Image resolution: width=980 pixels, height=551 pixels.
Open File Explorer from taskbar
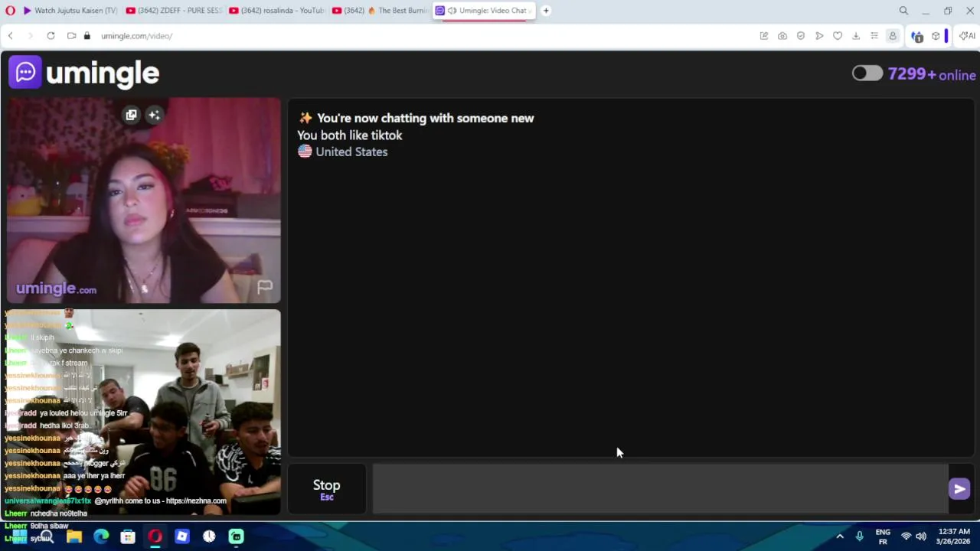[73, 536]
